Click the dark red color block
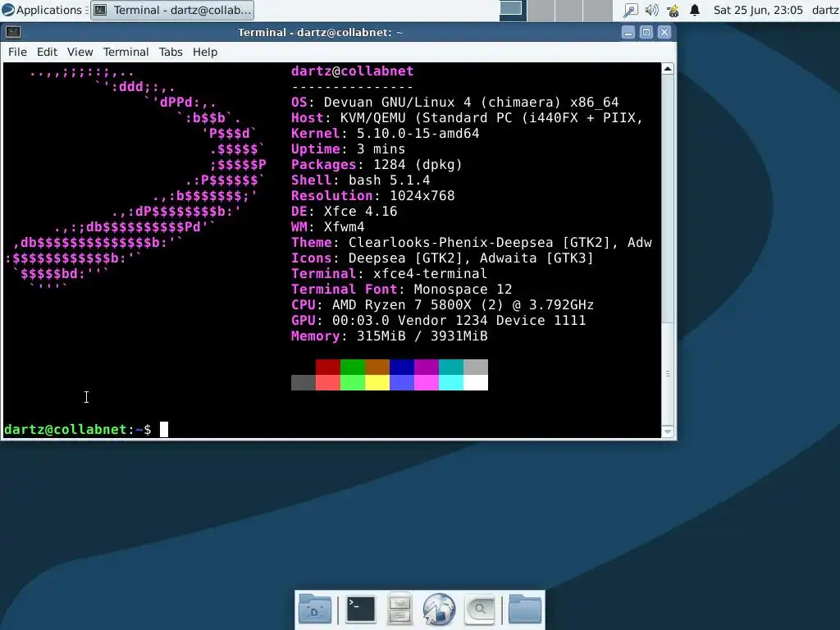Screen dimensions: 840x630 point(328,367)
